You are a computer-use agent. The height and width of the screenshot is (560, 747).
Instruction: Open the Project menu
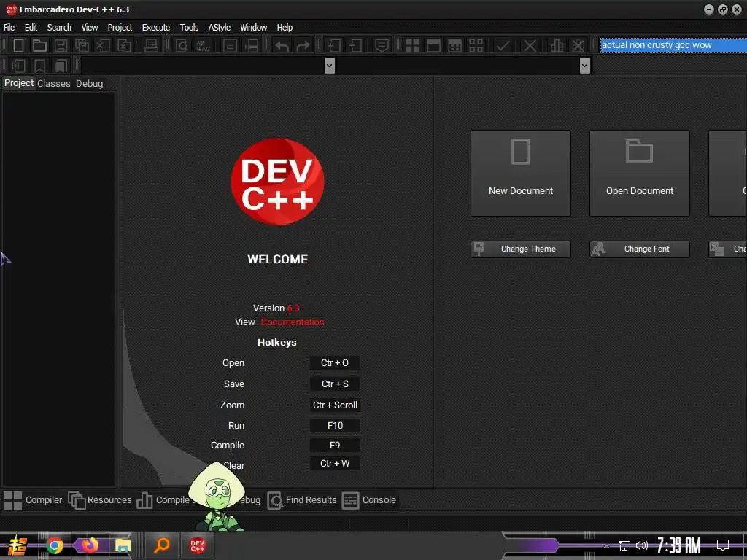click(x=120, y=28)
